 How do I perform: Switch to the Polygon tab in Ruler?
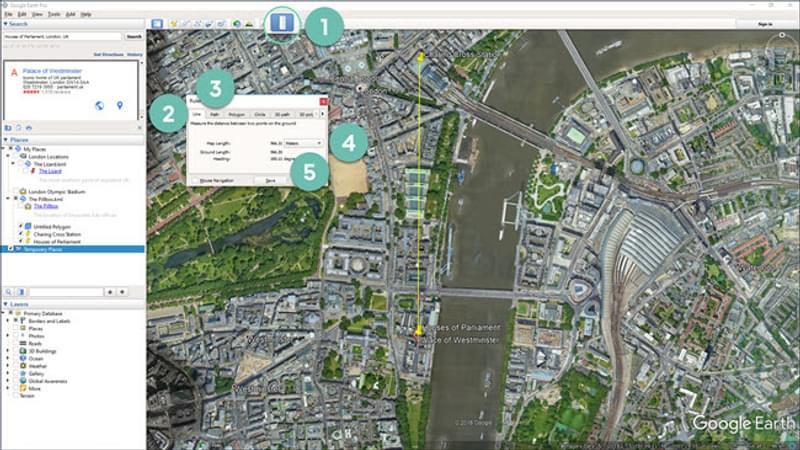click(236, 115)
